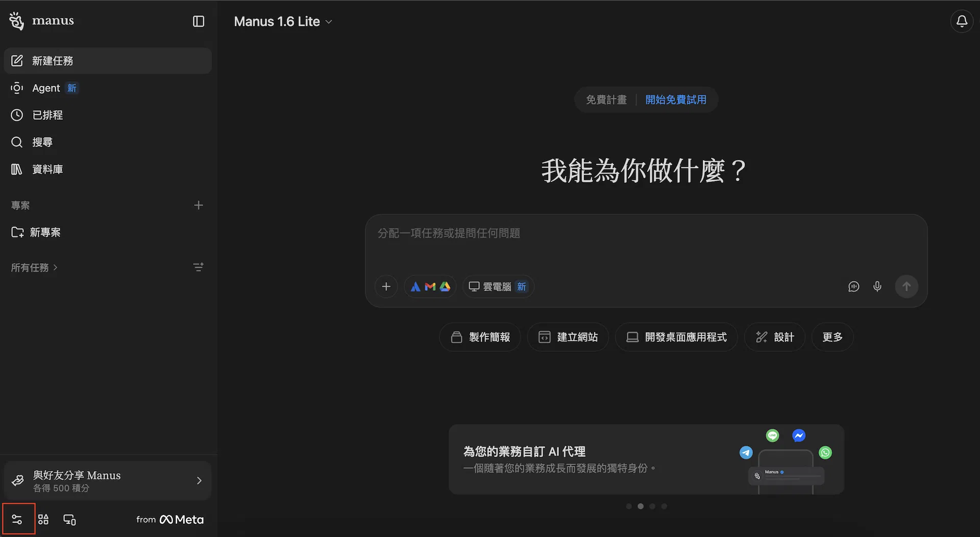This screenshot has width=980, height=537.
Task: Select 新專案 new project entry
Action: point(108,233)
